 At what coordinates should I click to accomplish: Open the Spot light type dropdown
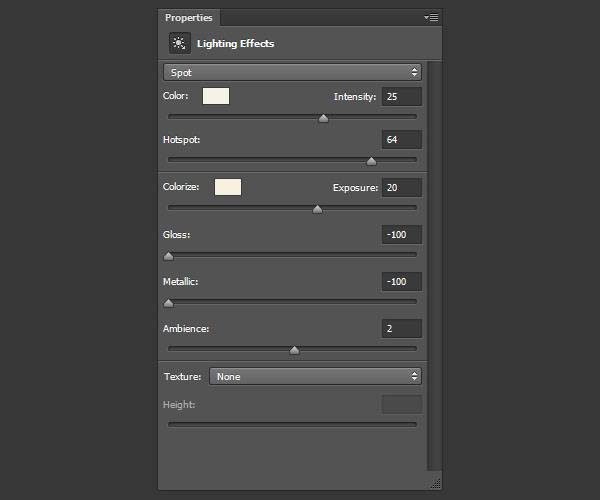click(x=292, y=72)
